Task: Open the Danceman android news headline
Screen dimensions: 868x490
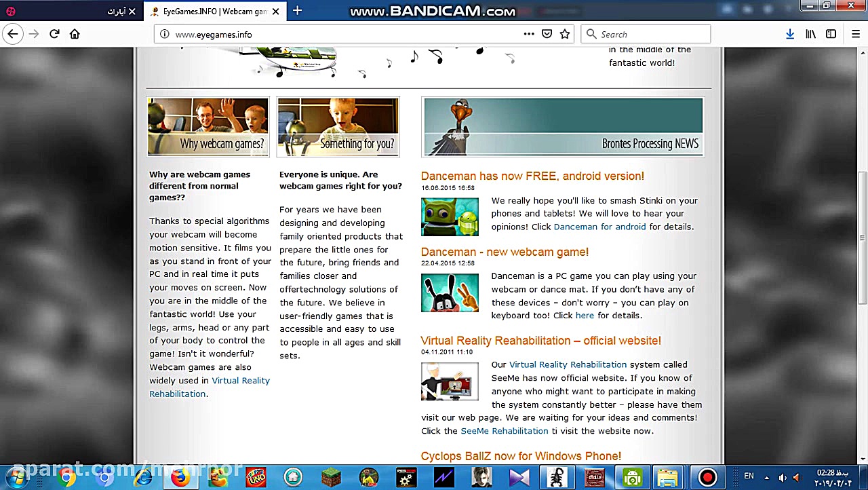Action: [532, 176]
